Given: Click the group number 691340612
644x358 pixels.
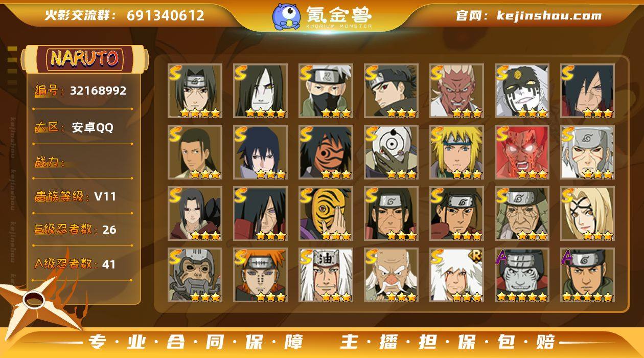Looking at the screenshot, I should (166, 16).
